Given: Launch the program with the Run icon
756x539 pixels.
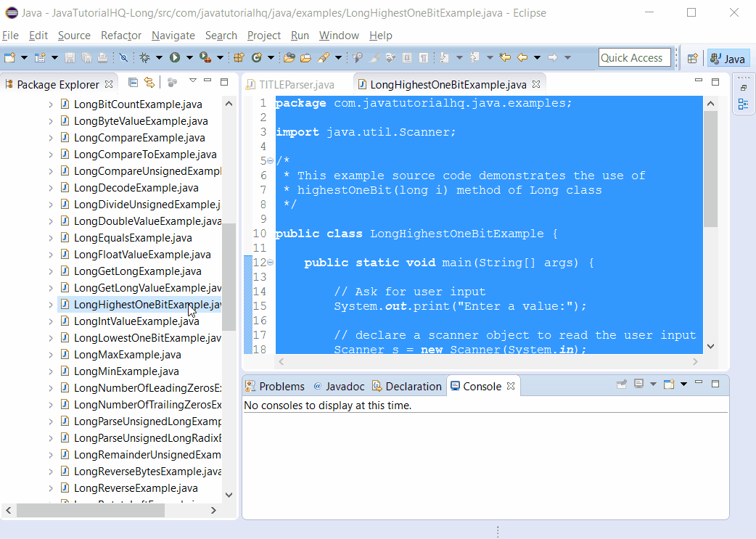Looking at the screenshot, I should coord(175,57).
